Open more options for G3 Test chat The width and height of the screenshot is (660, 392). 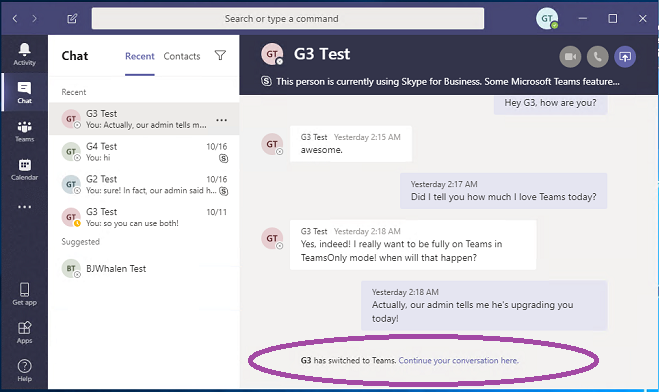[221, 120]
